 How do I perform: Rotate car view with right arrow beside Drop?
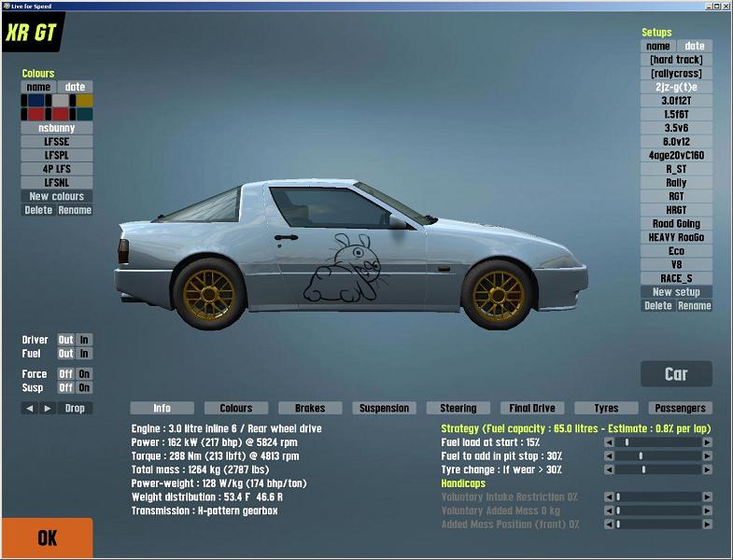pos(48,408)
